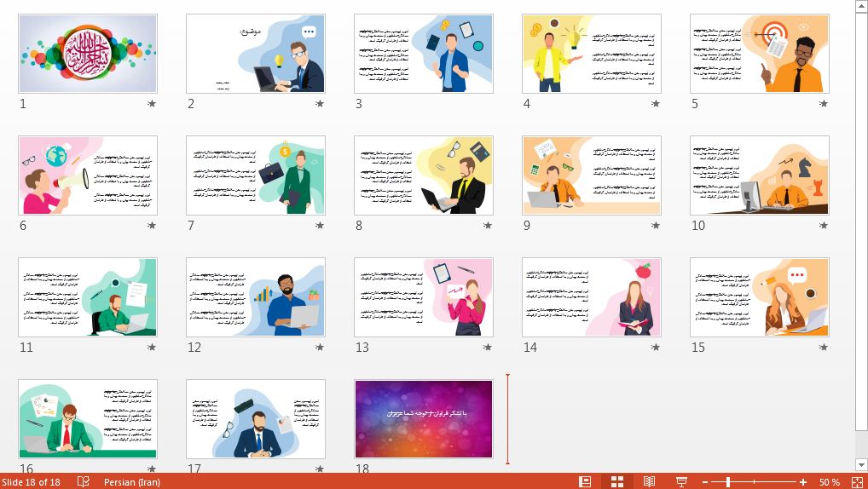The height and width of the screenshot is (489, 868).
Task: Click the Slide 18 of 18 indicator
Action: point(32,482)
